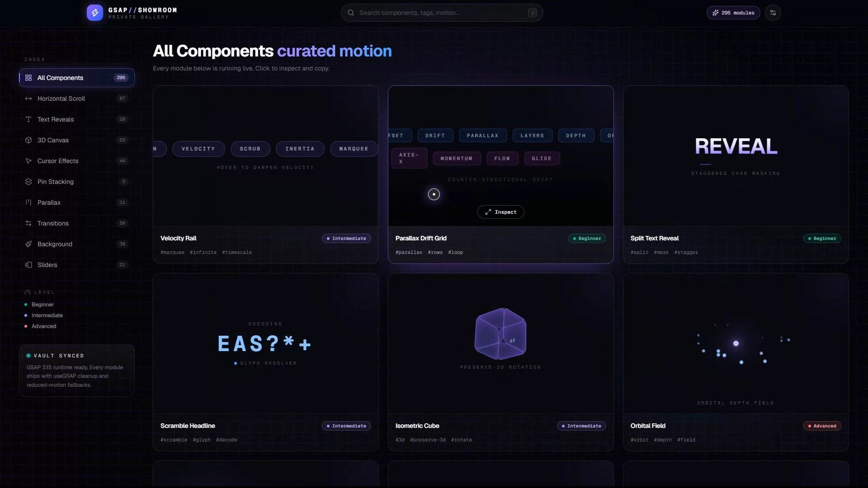The image size is (868, 488).
Task: Click the #preserve-3d tag
Action: point(428,440)
